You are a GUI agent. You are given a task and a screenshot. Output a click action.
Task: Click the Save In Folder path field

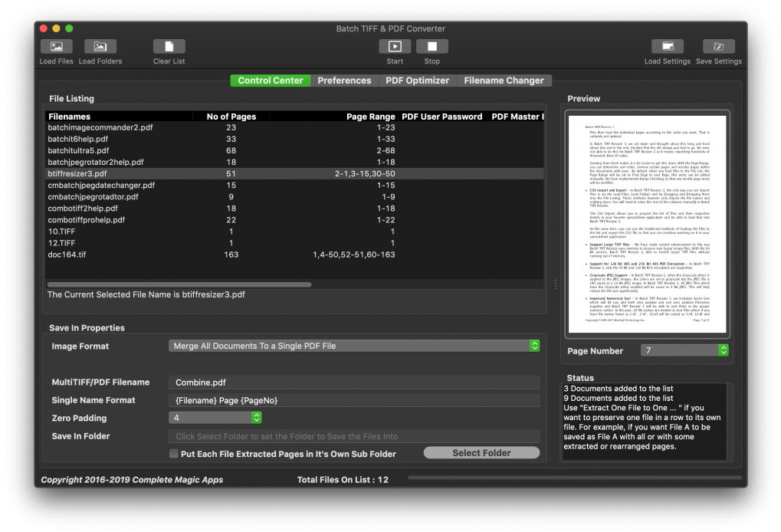[354, 436]
